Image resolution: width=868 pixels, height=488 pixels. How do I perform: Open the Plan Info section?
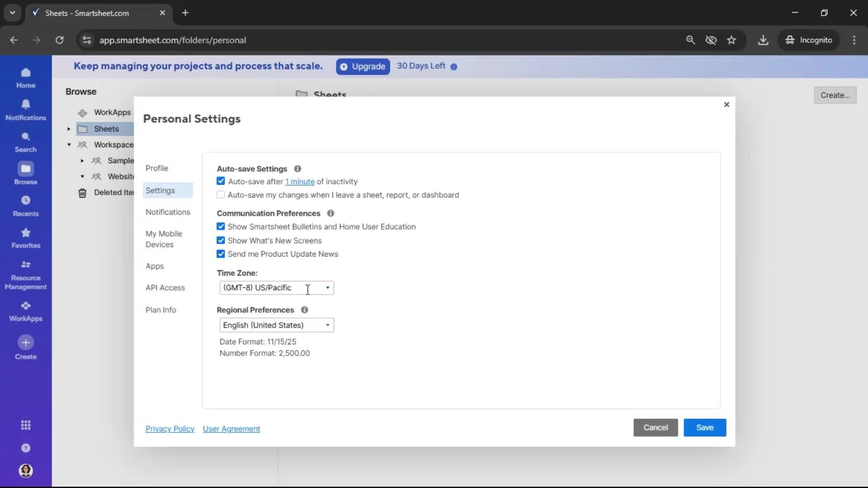click(161, 310)
